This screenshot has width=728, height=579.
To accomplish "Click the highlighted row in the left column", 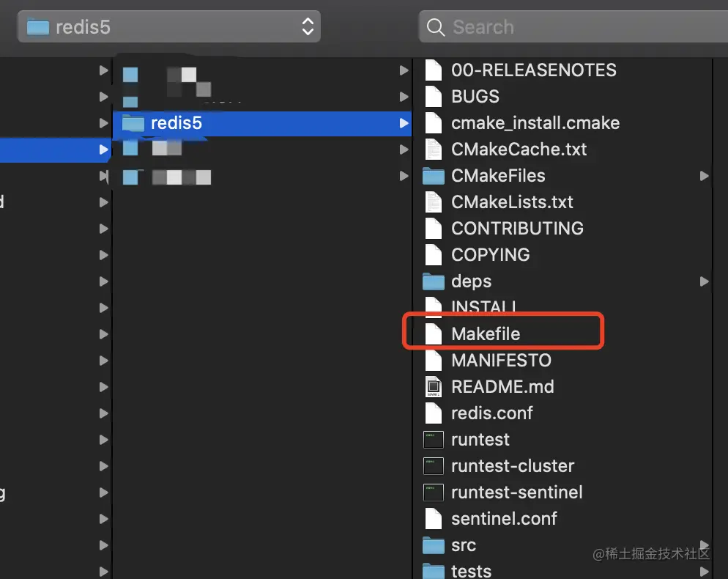I will point(55,150).
